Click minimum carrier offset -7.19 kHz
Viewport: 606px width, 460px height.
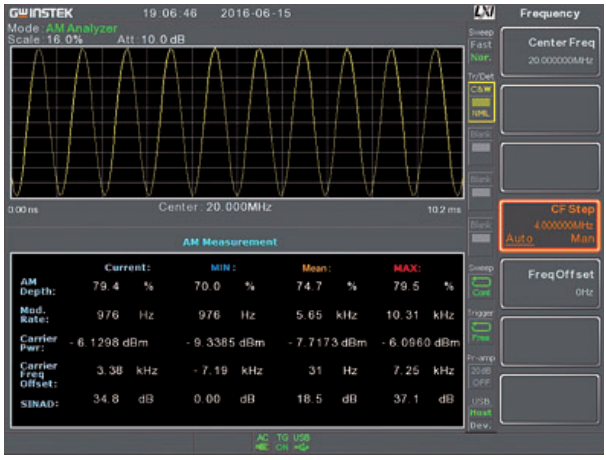228,371
